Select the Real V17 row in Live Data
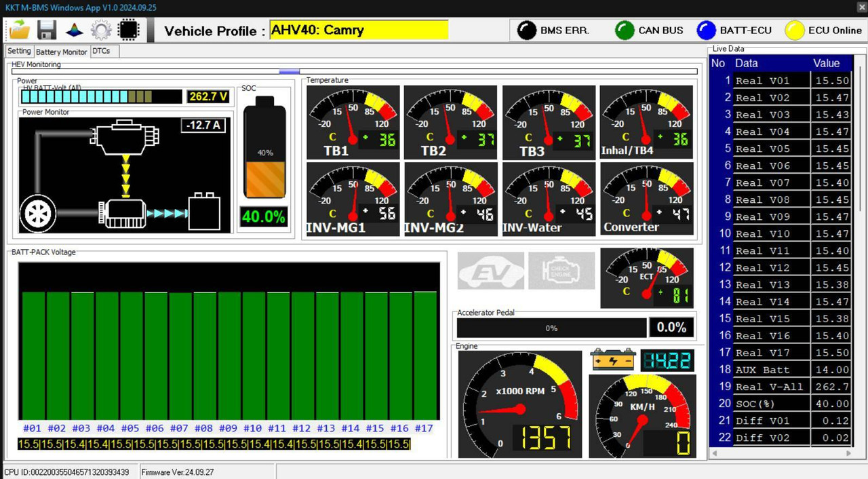The image size is (868, 479). coord(780,352)
